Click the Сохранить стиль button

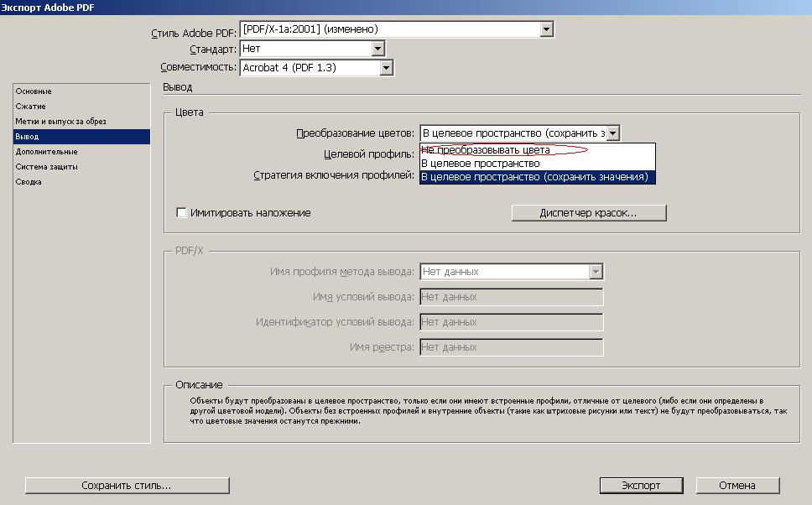[127, 486]
